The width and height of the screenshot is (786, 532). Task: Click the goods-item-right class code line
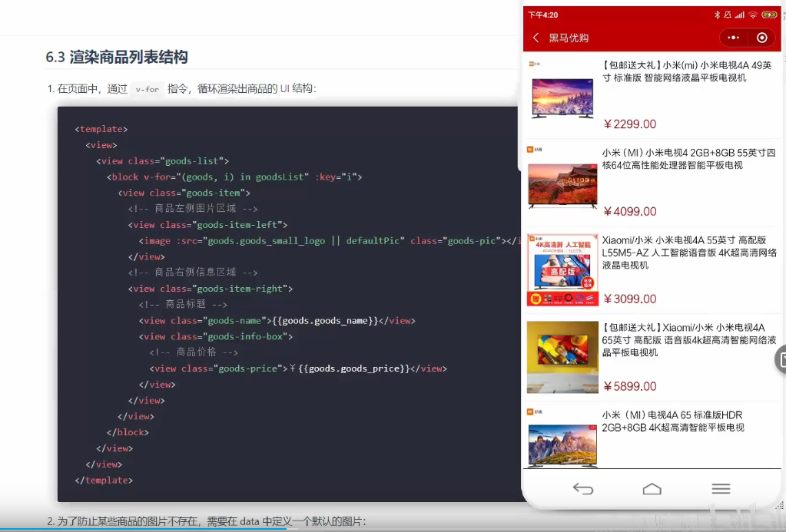211,289
